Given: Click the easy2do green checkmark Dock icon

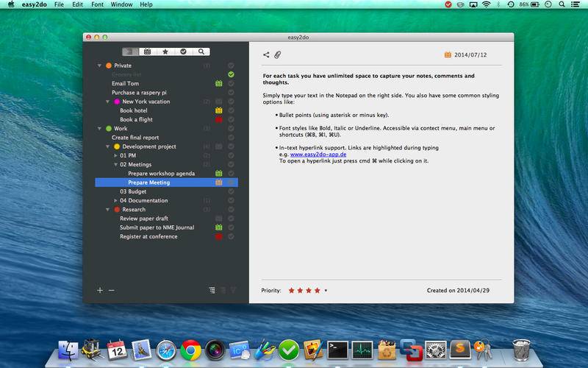Looking at the screenshot, I should coord(289,350).
